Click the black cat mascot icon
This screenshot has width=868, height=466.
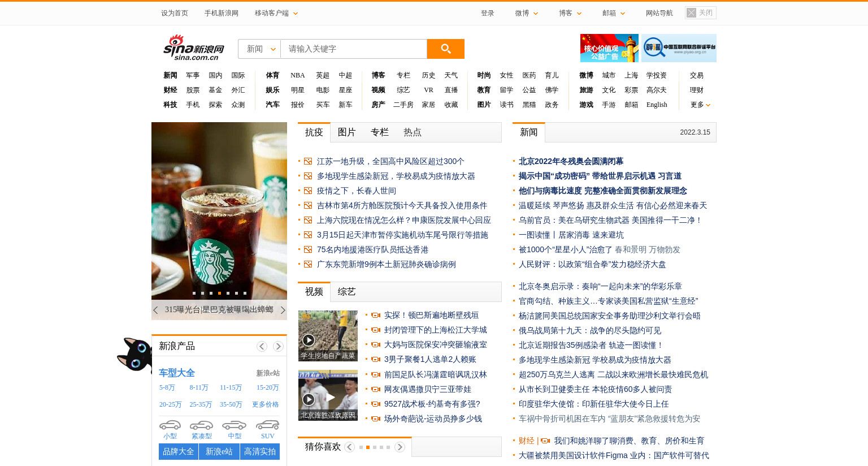pyautogui.click(x=134, y=355)
